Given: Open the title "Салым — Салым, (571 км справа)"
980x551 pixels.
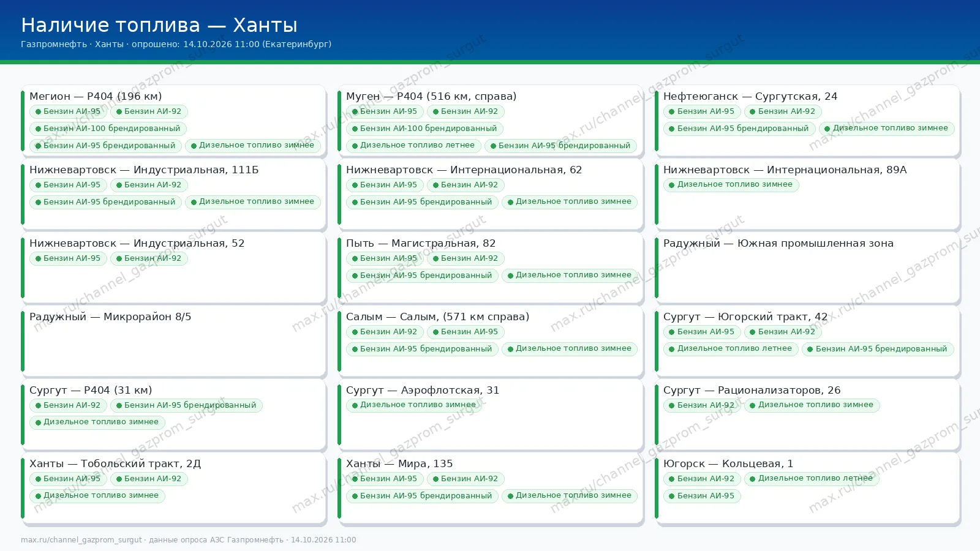Looking at the screenshot, I should (x=438, y=317).
